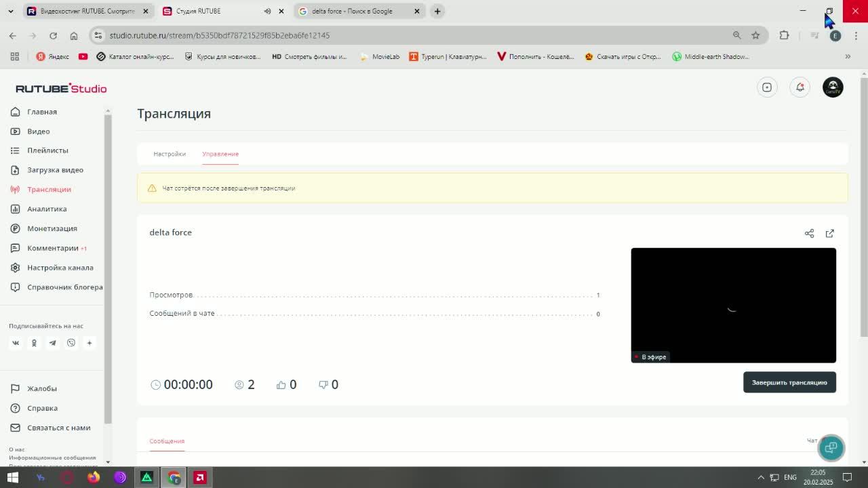The width and height of the screenshot is (868, 488).
Task: Open the Яндекс bookmark
Action: coord(52,57)
